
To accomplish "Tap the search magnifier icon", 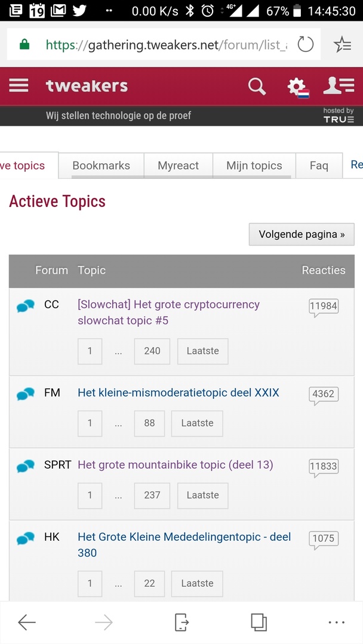I will [257, 86].
